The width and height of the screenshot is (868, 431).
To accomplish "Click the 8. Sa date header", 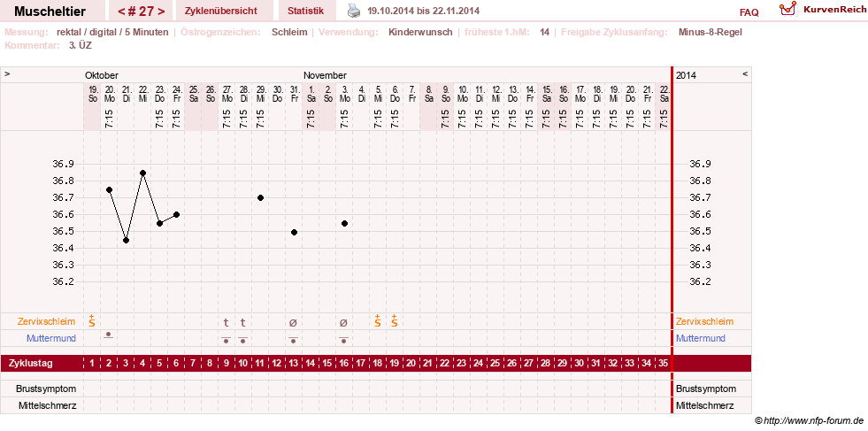I will [x=428, y=94].
